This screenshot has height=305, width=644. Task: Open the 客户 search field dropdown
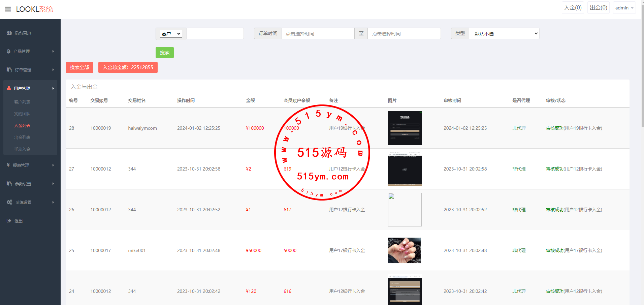click(171, 34)
